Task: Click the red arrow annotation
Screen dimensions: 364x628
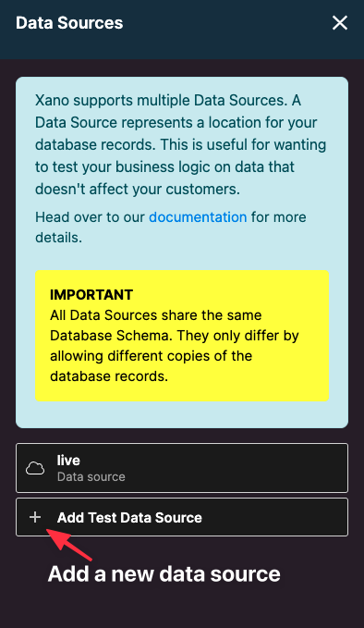Action: tap(69, 545)
